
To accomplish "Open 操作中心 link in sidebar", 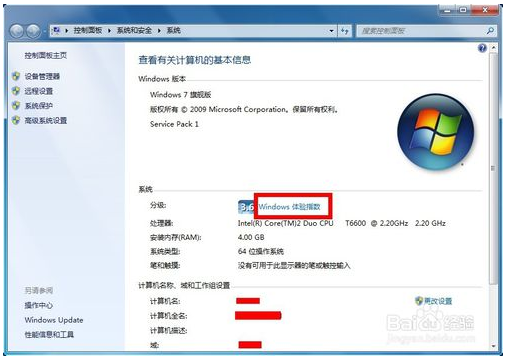I will point(39,305).
